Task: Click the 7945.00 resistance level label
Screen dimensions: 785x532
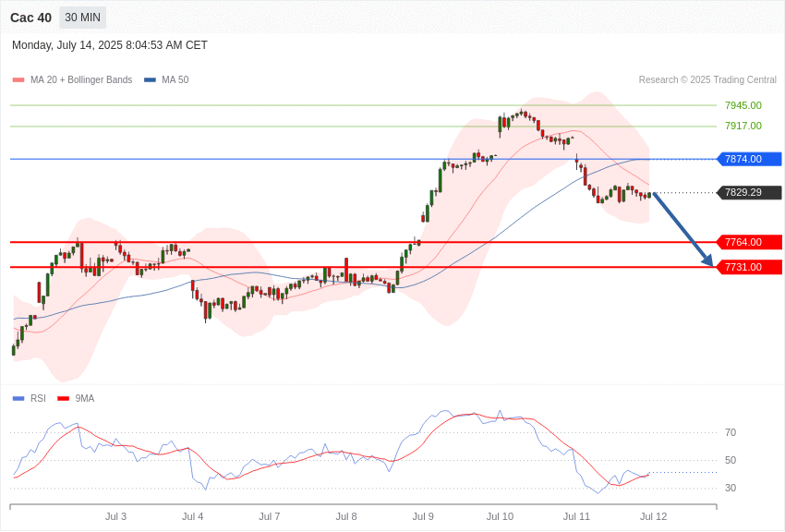Action: (743, 105)
